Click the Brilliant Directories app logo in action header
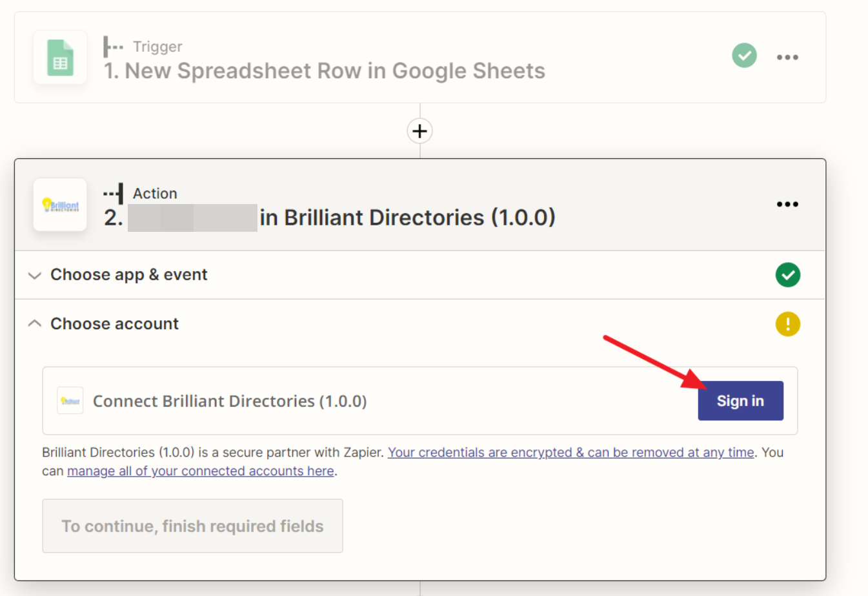The image size is (868, 596). tap(60, 205)
